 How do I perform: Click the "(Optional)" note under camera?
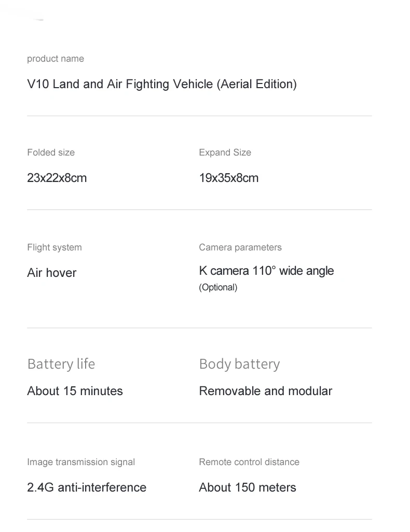pyautogui.click(x=218, y=287)
